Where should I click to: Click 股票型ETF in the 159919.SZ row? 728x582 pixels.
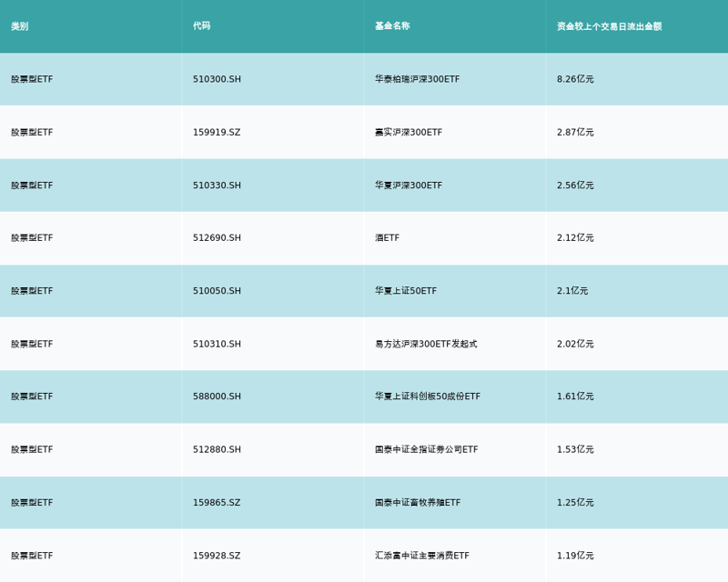[x=32, y=132]
